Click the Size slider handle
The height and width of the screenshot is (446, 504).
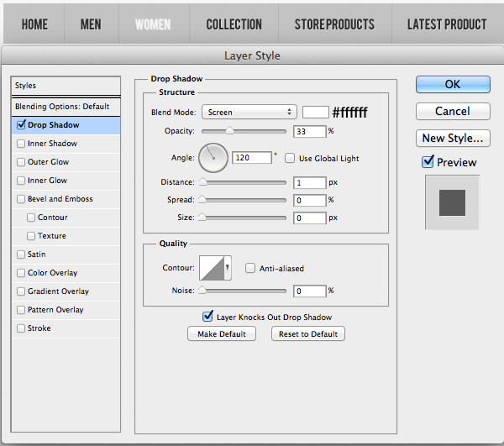coord(202,218)
